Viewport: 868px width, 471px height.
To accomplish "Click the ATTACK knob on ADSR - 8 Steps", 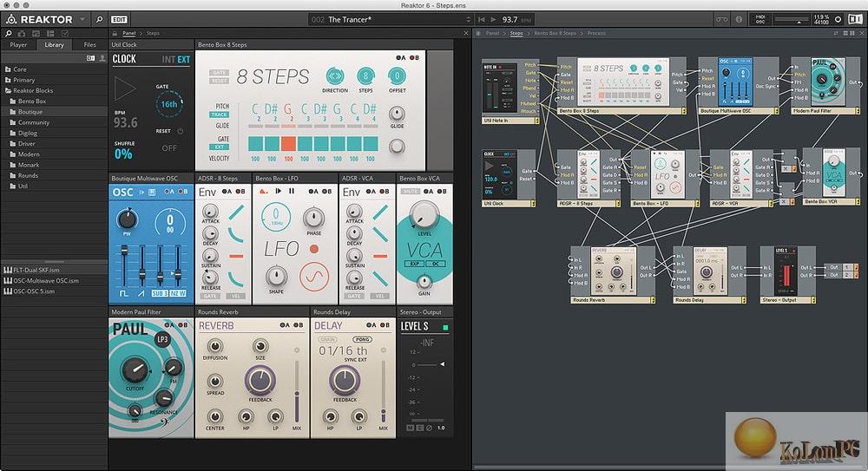I will pyautogui.click(x=210, y=211).
